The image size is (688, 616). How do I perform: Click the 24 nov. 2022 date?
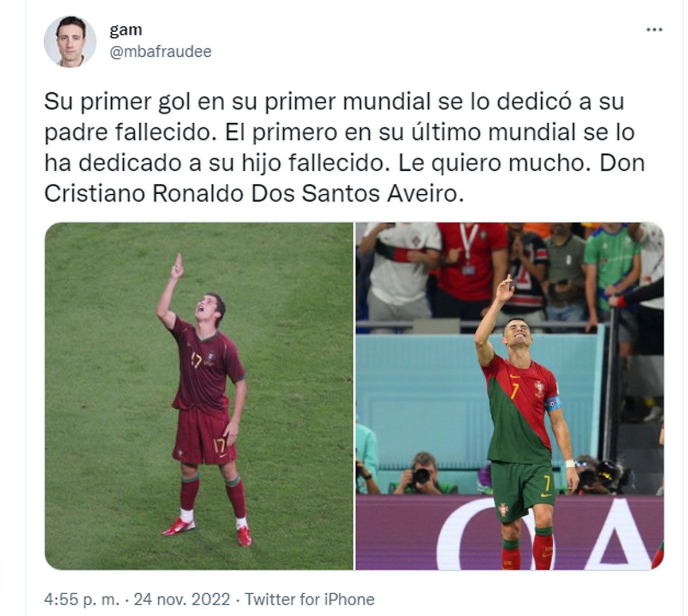tap(181, 600)
